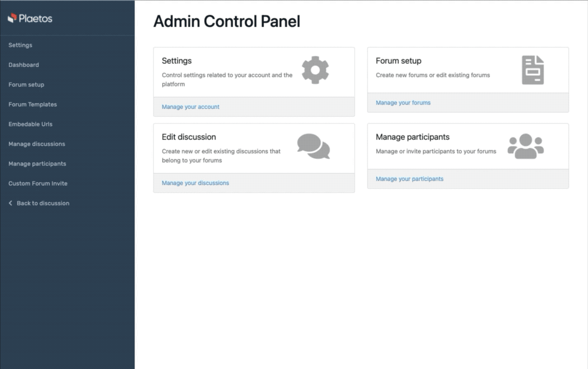Click the gear icon on Settings card
The height and width of the screenshot is (369, 588).
315,70
